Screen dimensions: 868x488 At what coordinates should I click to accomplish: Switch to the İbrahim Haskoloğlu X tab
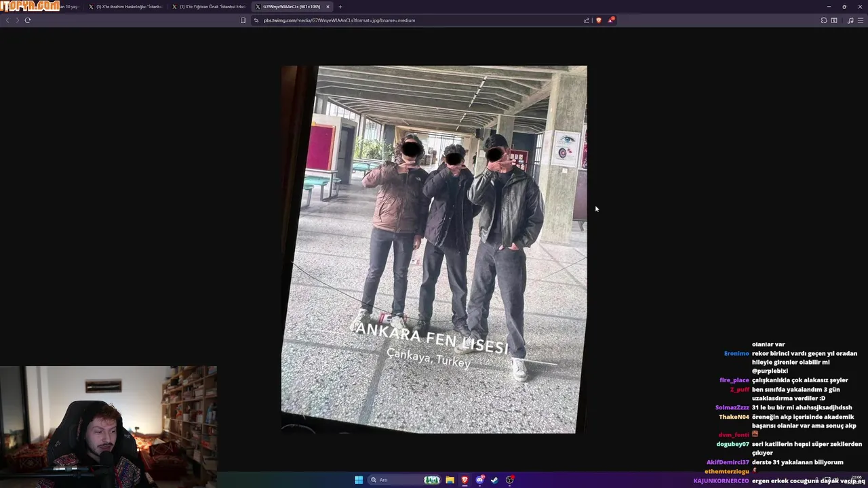click(126, 7)
